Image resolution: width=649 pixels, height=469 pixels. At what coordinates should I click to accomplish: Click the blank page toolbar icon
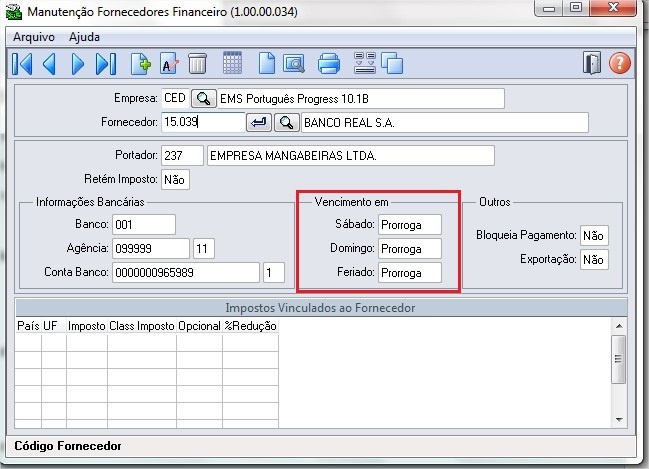pos(267,64)
